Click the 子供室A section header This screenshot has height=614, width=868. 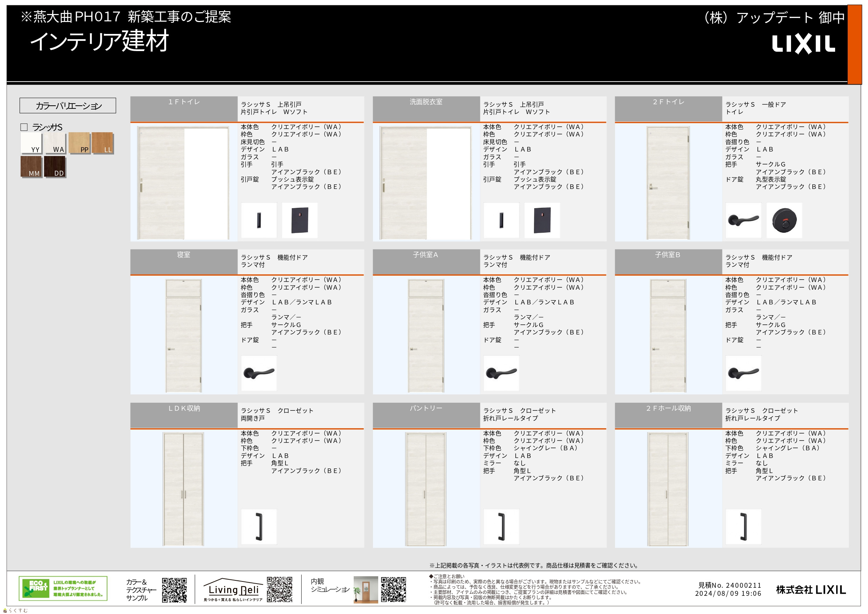point(426,262)
